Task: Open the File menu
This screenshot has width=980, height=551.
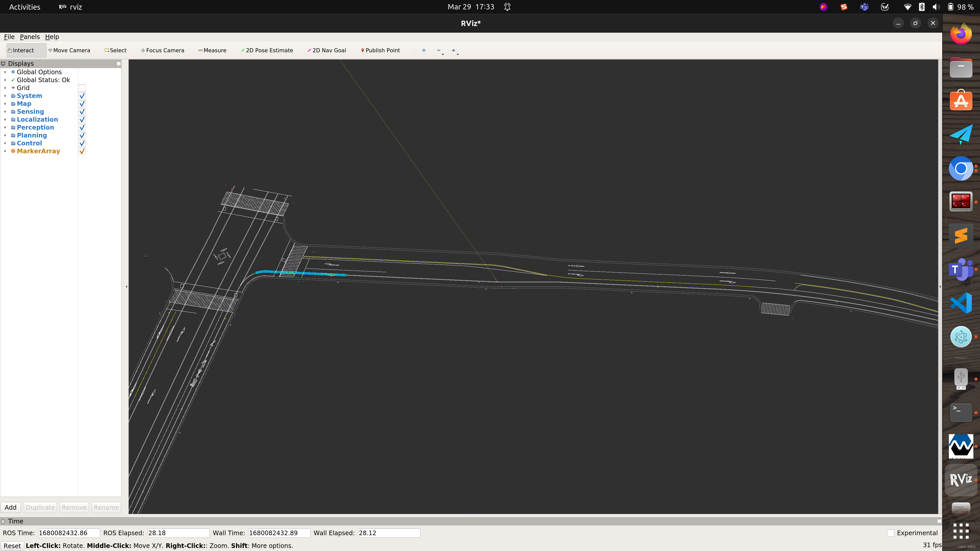Action: (9, 37)
